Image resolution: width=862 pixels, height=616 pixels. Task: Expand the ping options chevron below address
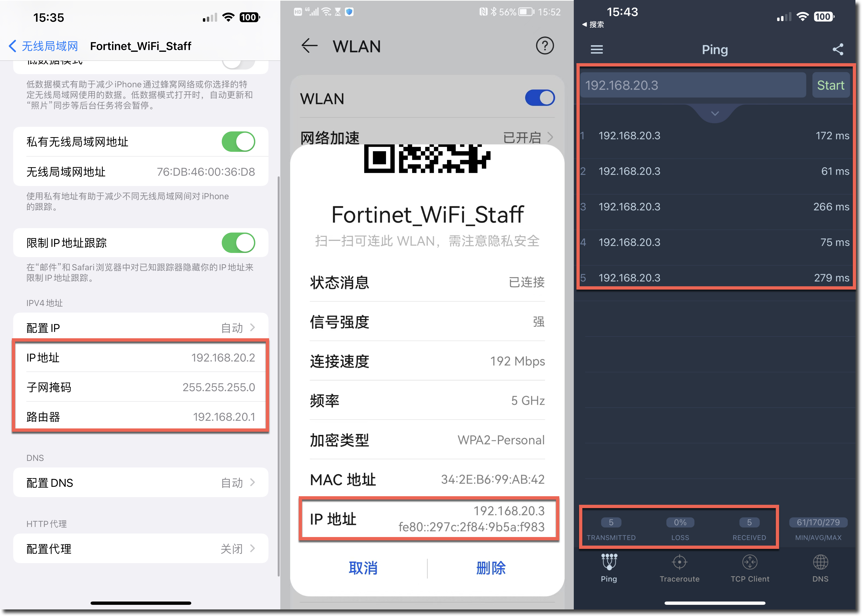pyautogui.click(x=714, y=113)
